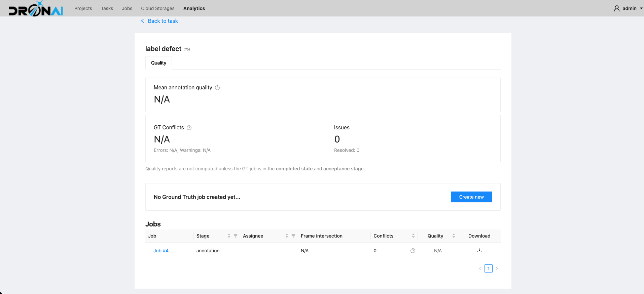The height and width of the screenshot is (294, 644).
Task: Download the Job #4 quality report
Action: tap(479, 251)
